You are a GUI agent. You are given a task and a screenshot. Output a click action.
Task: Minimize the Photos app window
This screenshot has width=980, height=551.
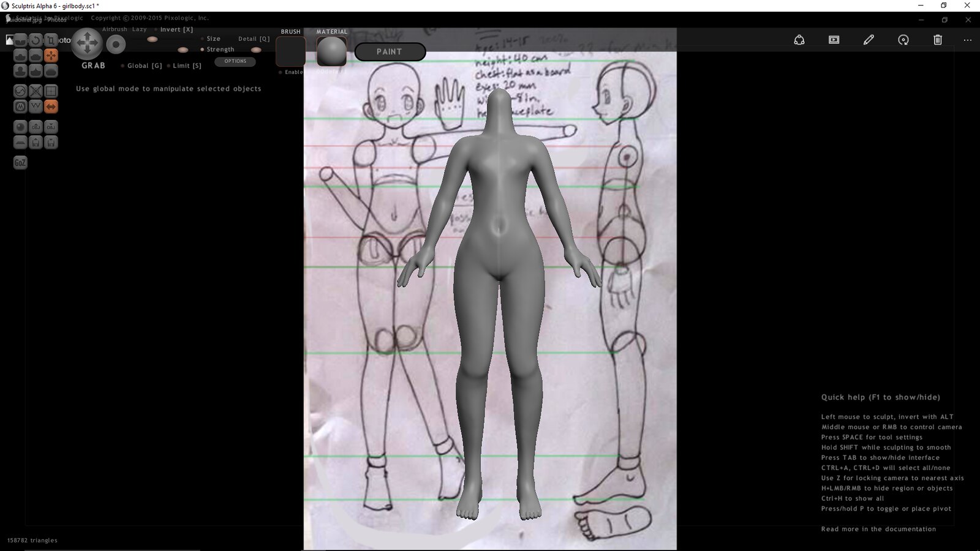[921, 20]
